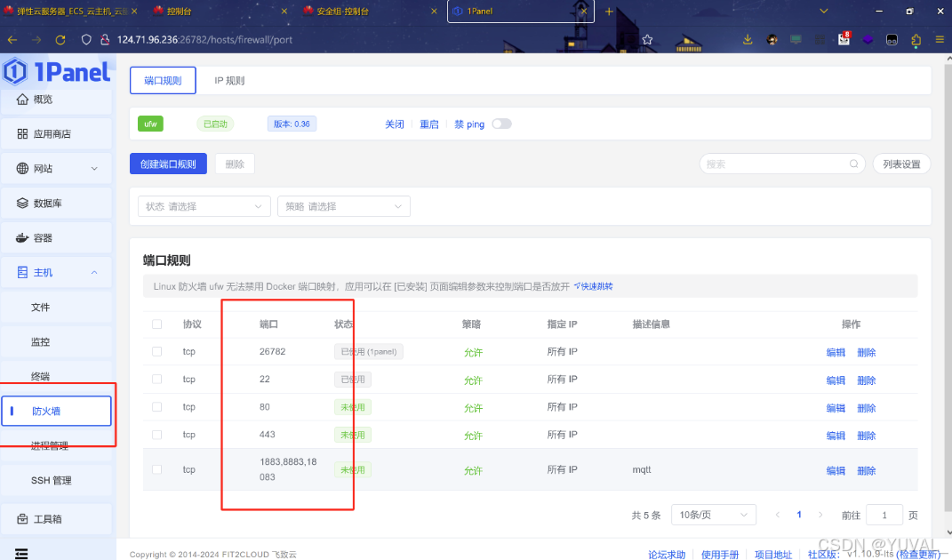Click the insecure connection lock icon
The width and height of the screenshot is (952, 560).
tap(104, 39)
